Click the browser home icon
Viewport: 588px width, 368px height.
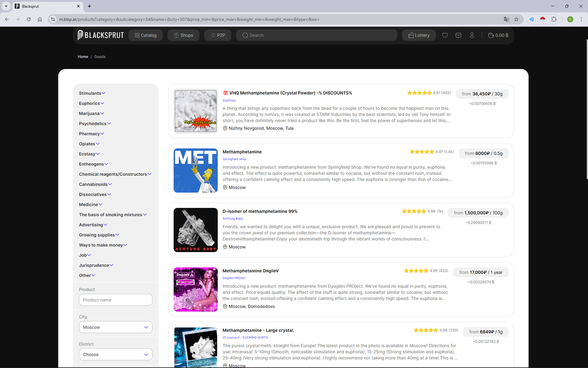pos(40,19)
